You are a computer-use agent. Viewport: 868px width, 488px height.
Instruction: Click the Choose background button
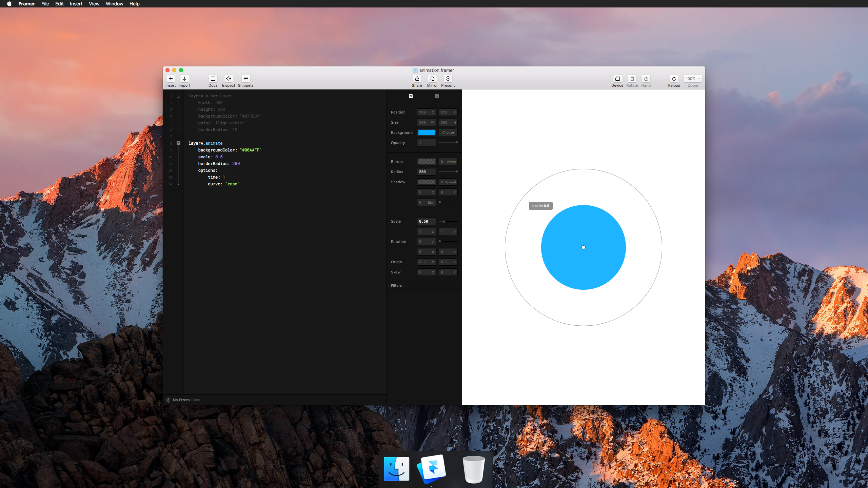tap(448, 133)
